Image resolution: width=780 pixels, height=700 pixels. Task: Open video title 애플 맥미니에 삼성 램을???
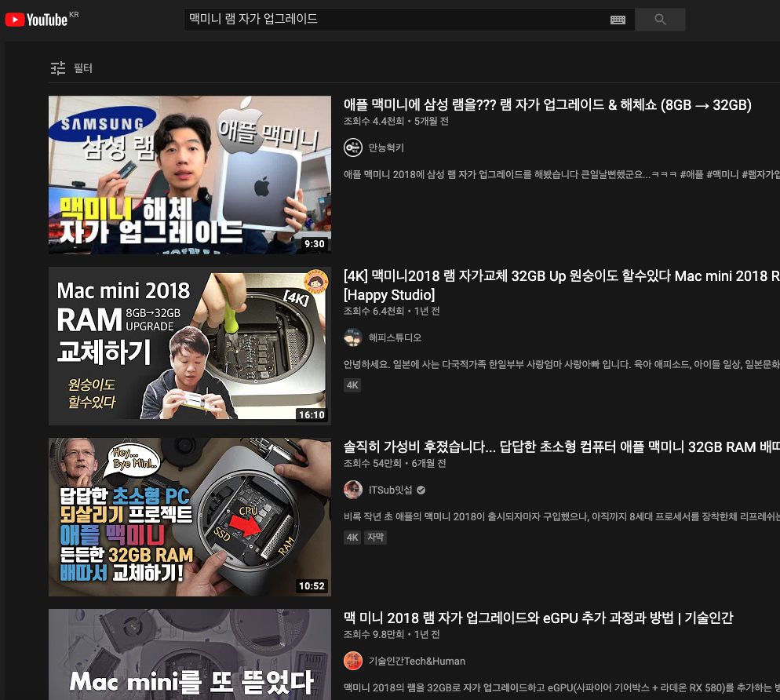[x=547, y=105]
